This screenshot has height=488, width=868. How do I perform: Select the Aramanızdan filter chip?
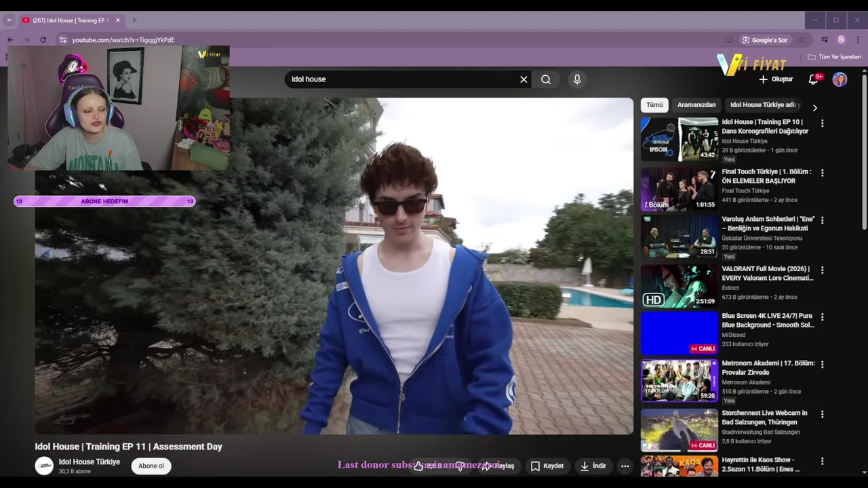point(696,105)
